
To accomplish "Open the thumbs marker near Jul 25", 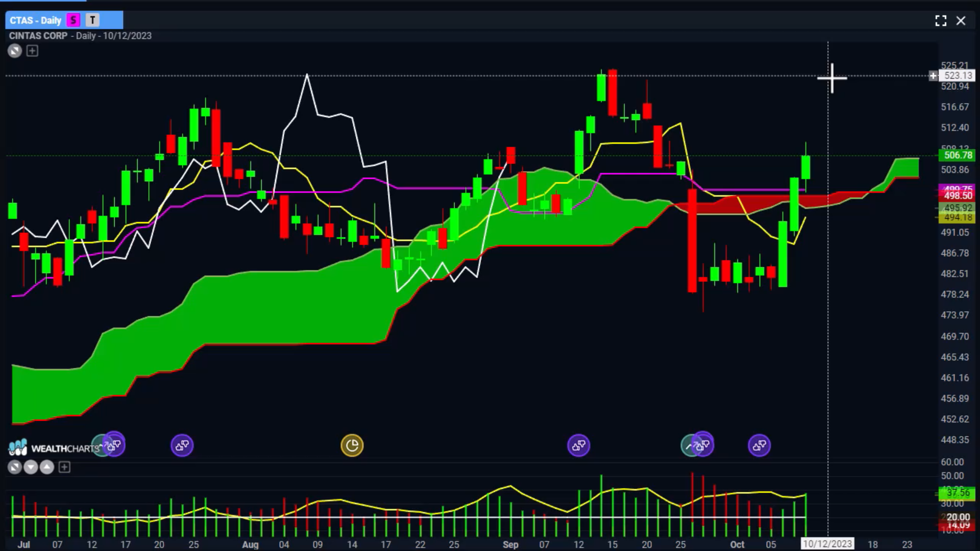I will tap(182, 445).
